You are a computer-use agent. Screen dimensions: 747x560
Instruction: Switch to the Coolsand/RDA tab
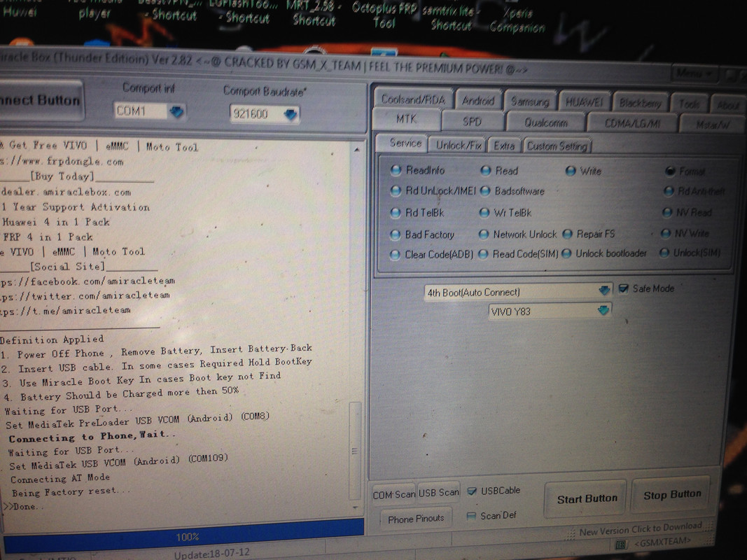pyautogui.click(x=412, y=99)
